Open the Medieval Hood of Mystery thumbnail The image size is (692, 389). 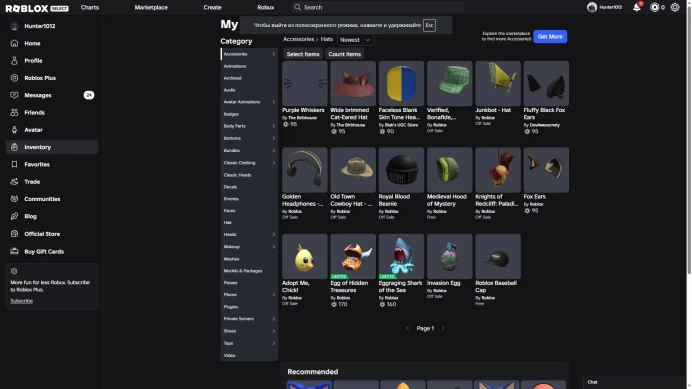[449, 170]
